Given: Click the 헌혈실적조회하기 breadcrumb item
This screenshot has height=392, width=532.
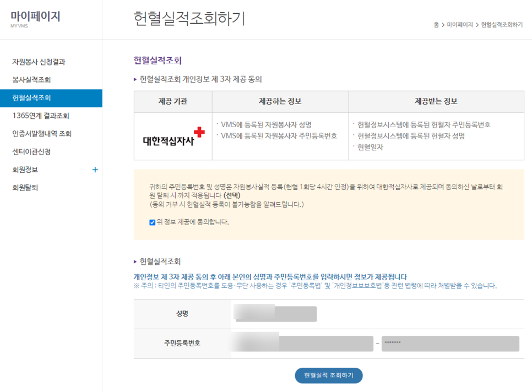Looking at the screenshot, I should (x=502, y=25).
